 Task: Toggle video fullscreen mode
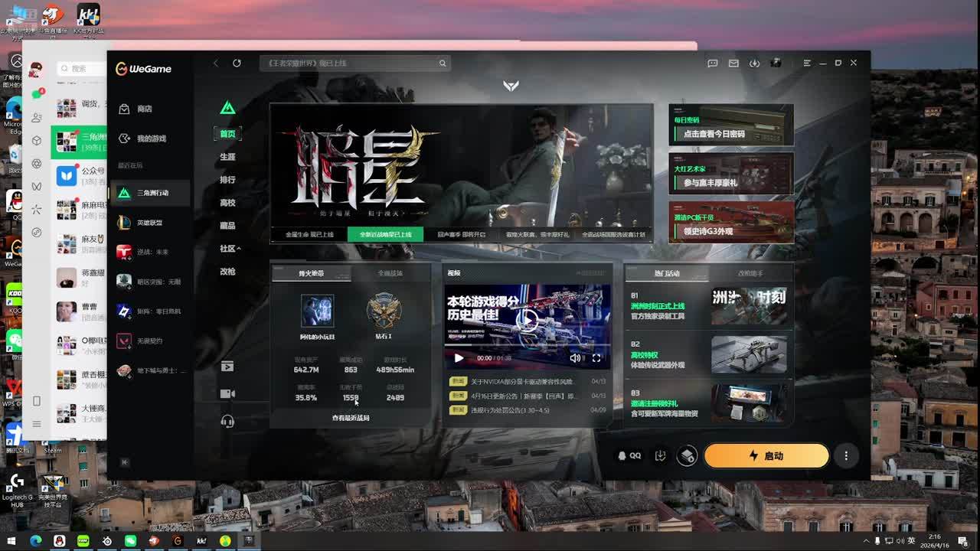[x=596, y=358]
